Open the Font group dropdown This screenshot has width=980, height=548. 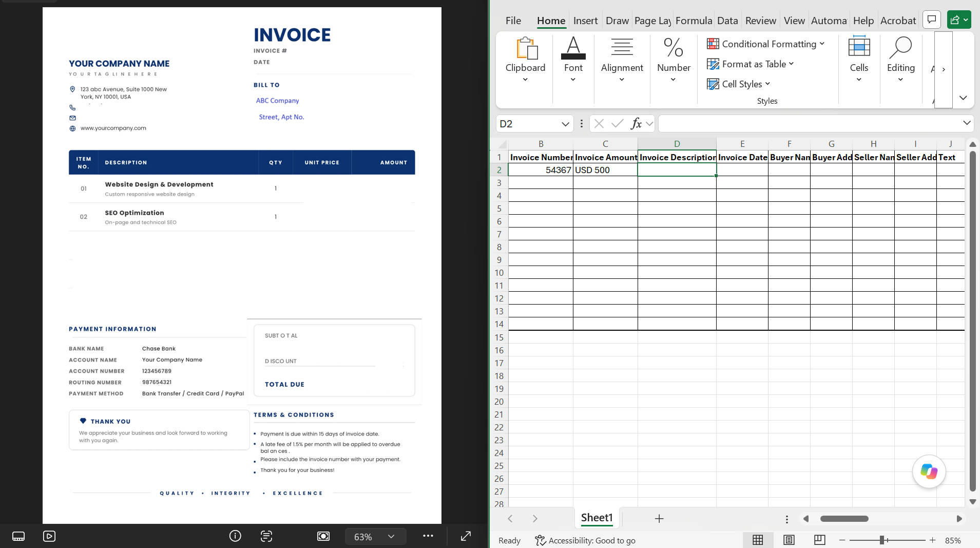pos(573,60)
